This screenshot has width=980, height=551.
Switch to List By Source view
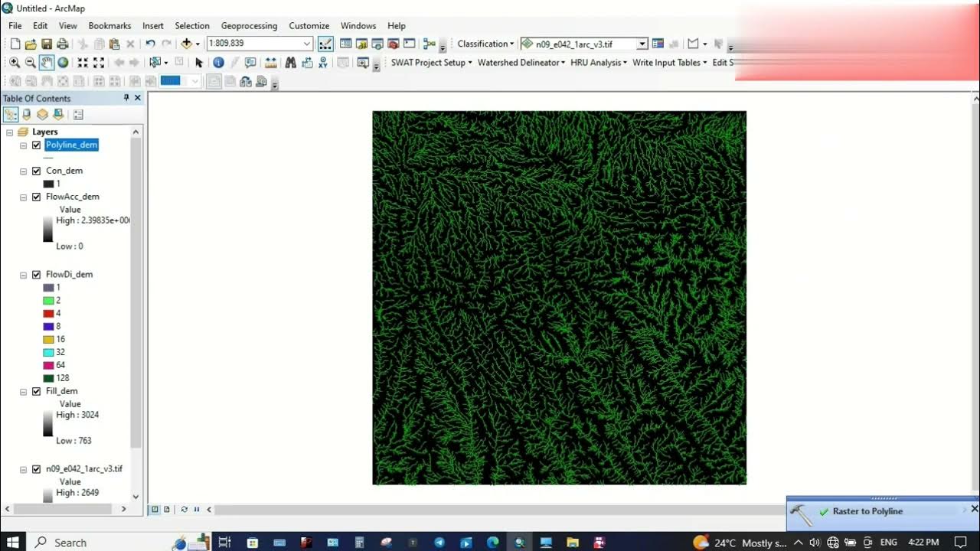point(27,115)
